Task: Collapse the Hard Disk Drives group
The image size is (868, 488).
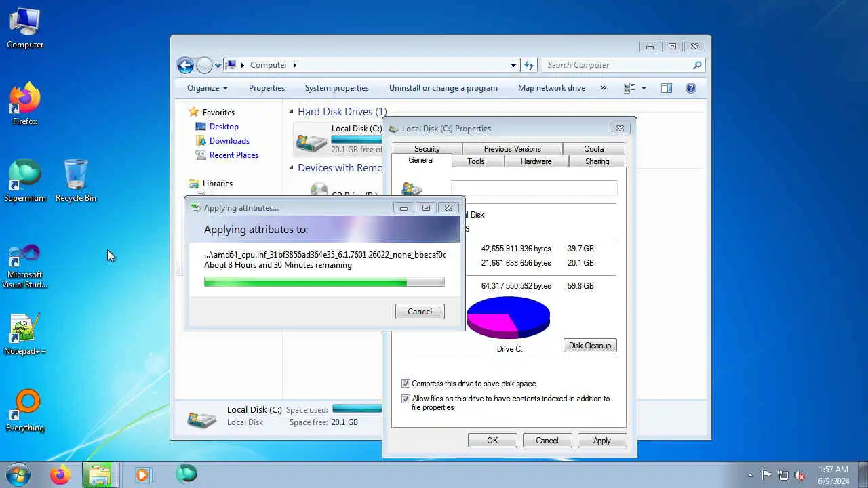Action: coord(291,112)
